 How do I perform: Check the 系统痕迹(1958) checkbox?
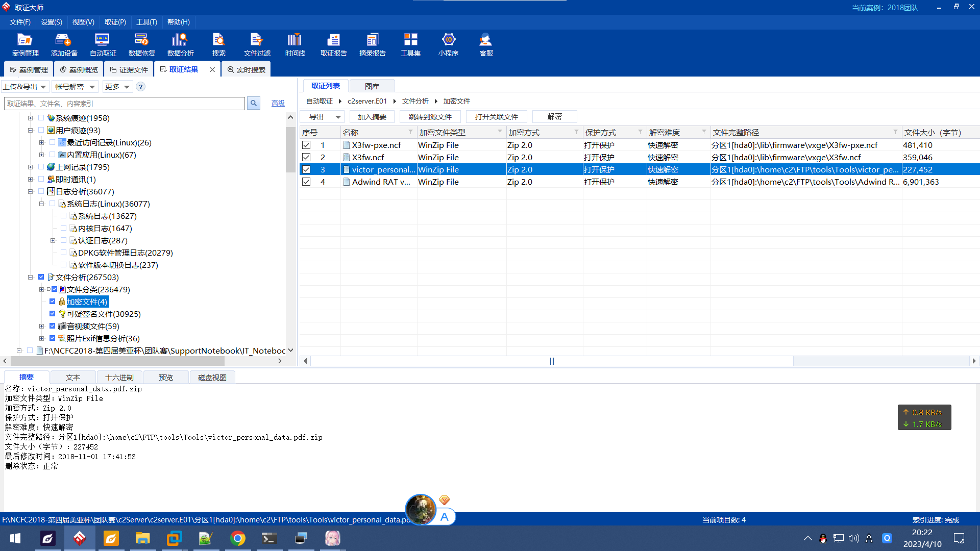tap(41, 118)
